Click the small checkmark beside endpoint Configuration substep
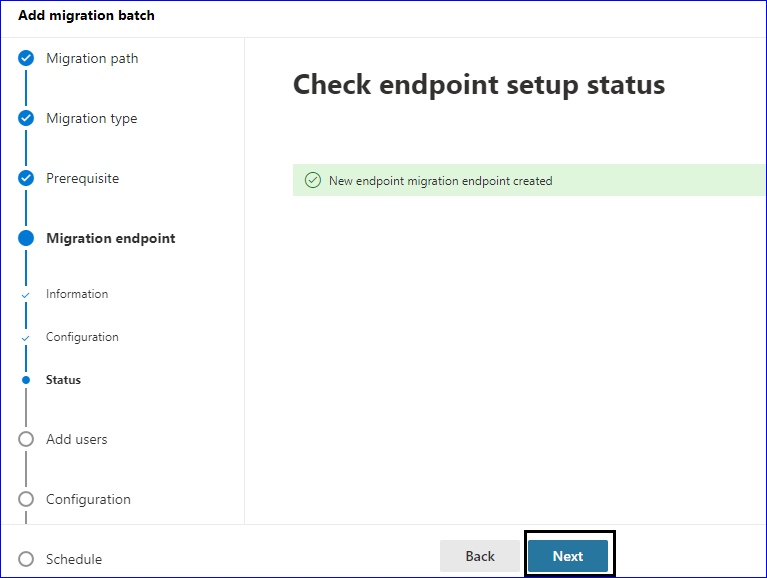Image resolution: width=767 pixels, height=578 pixels. [25, 338]
